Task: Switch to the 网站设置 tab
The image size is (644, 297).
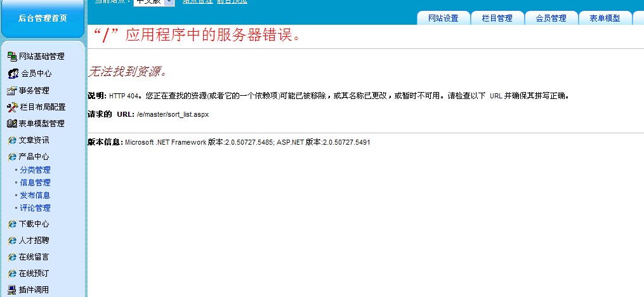Action: [443, 18]
